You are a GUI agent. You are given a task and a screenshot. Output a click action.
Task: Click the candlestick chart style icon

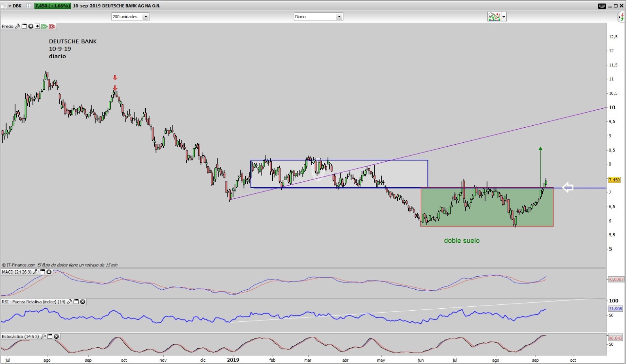pos(4,6)
